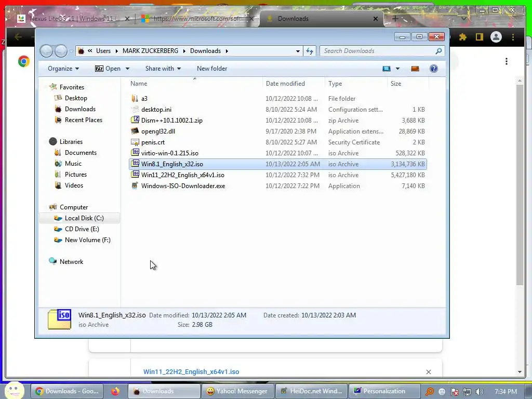Viewport: 532px width, 399px height.
Task: Click the Win11_22H2 iso file icon
Action: coord(135,175)
